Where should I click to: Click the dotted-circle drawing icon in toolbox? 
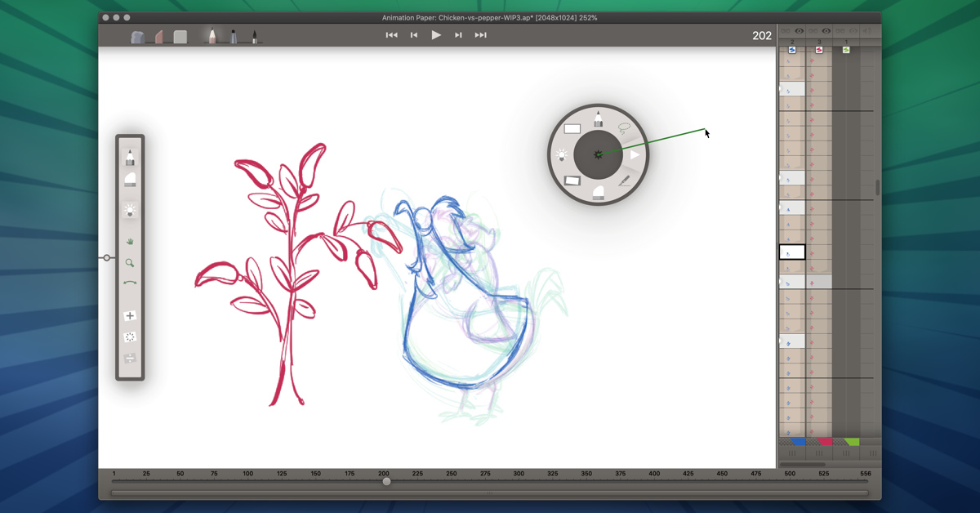(130, 337)
